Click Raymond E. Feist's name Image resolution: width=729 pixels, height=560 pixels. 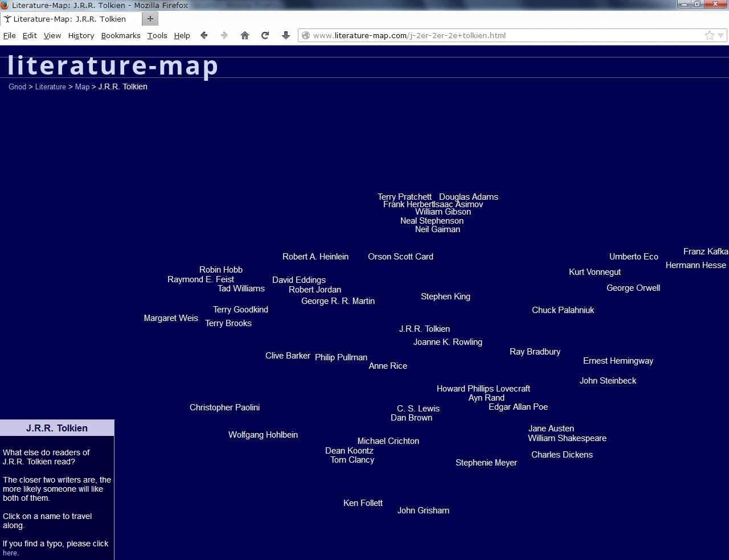tap(200, 279)
